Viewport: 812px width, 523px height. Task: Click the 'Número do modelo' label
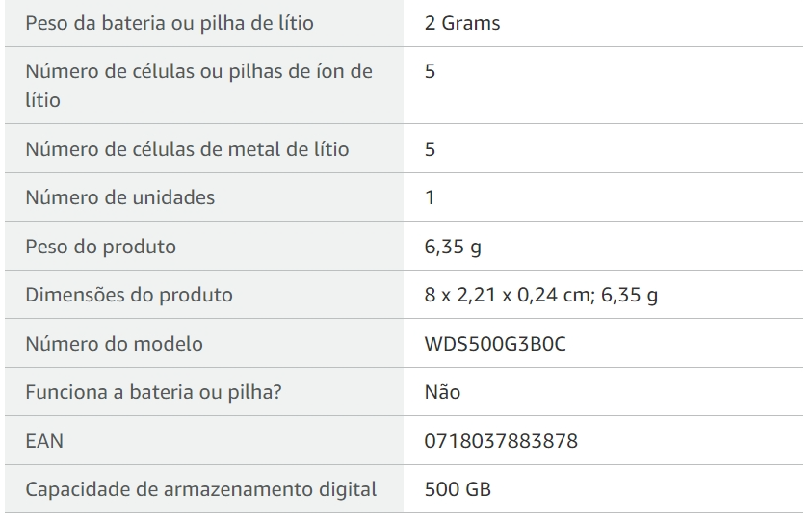pos(114,343)
